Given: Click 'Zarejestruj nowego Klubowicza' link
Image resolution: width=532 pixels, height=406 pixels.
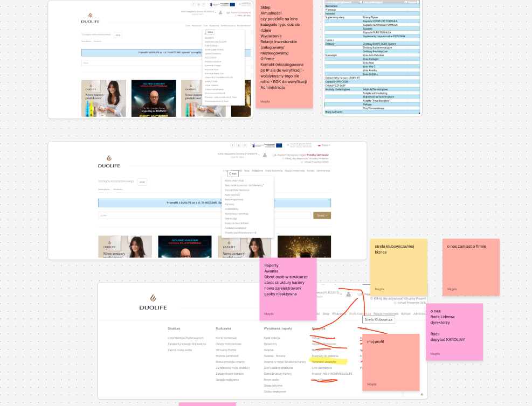Looking at the screenshot, I should 186,344.
